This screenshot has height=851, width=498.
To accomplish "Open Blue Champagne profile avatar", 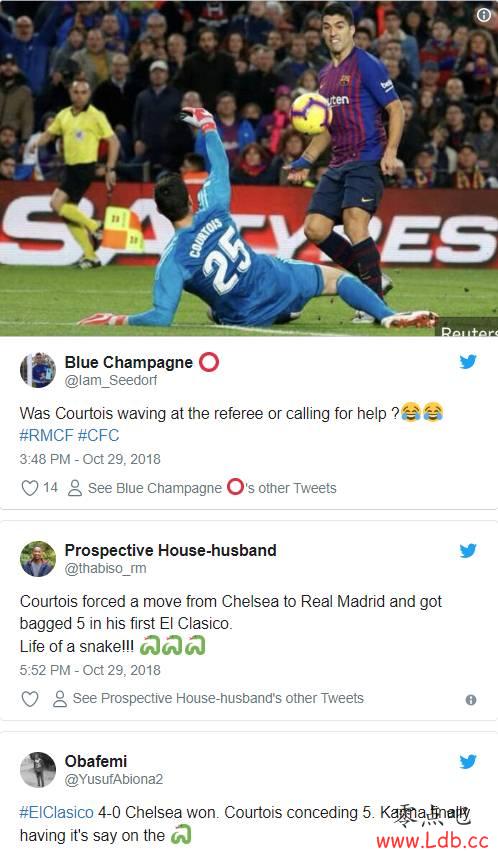I will coord(37,370).
